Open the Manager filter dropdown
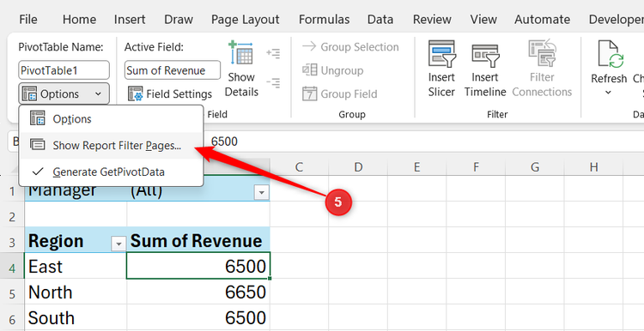This screenshot has height=331, width=644. pos(262,191)
